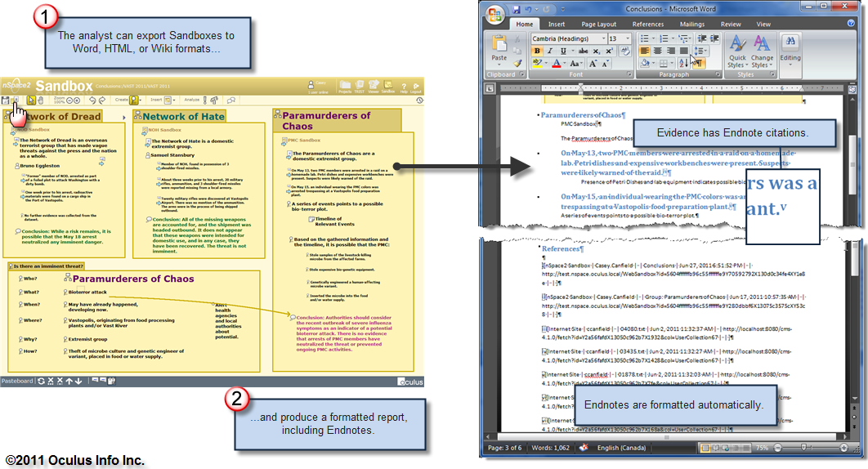
Task: Zoom in with Word's plus button
Action: pos(843,448)
